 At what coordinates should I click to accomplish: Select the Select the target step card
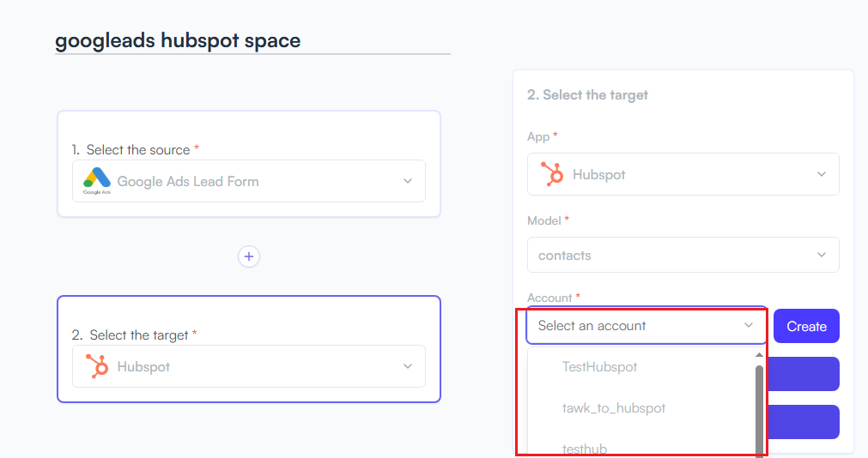point(249,349)
